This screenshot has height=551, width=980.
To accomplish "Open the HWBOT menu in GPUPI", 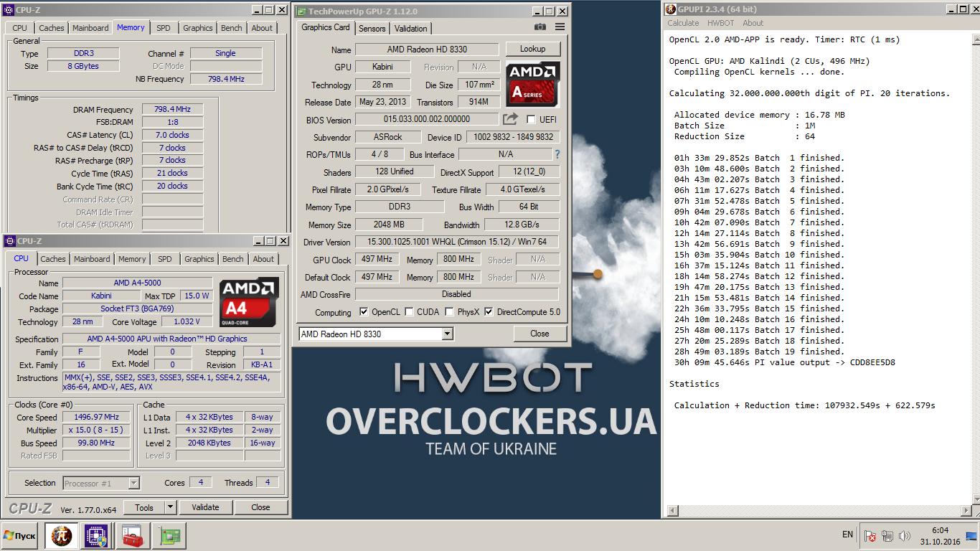I will [720, 23].
